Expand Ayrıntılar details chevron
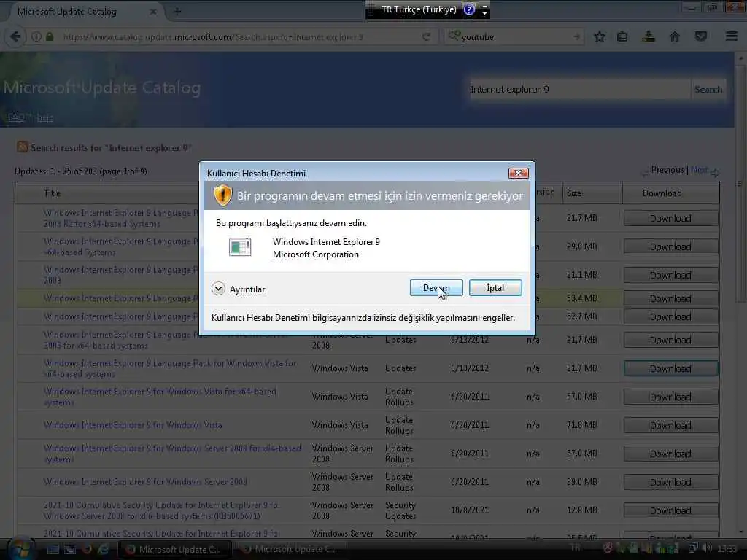Screen dimensions: 747x560 click(x=218, y=289)
